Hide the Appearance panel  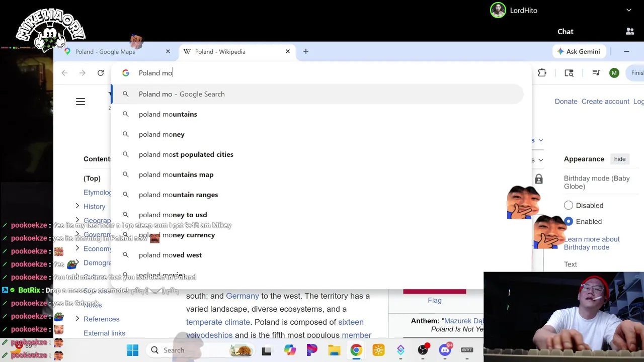pyautogui.click(x=620, y=159)
